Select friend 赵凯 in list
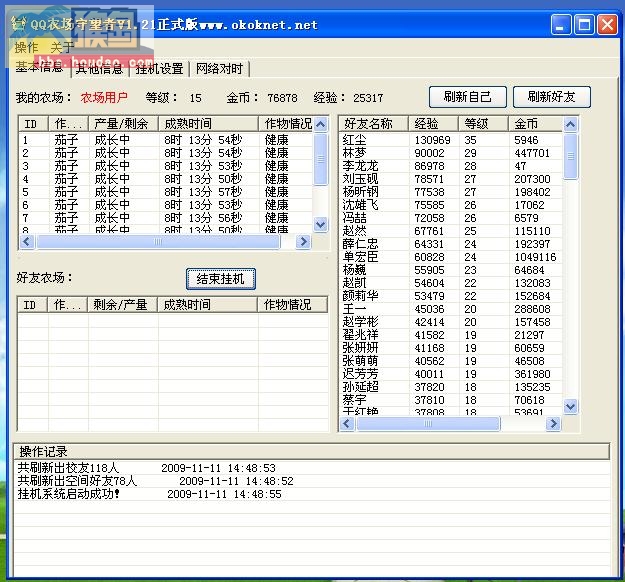 tap(451, 283)
